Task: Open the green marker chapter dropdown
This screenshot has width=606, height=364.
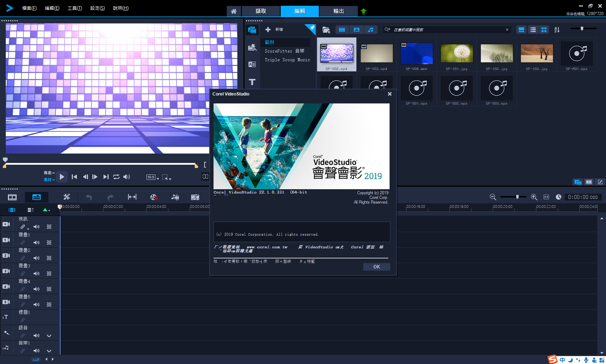Action: [x=47, y=210]
